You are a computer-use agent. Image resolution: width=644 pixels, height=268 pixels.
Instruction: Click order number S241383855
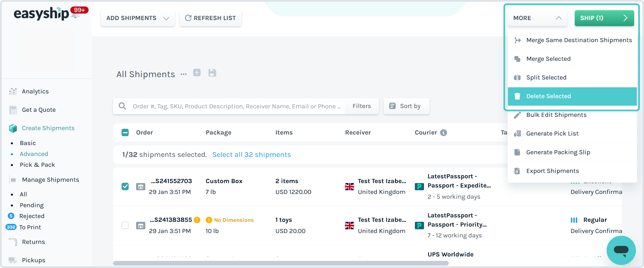171,220
